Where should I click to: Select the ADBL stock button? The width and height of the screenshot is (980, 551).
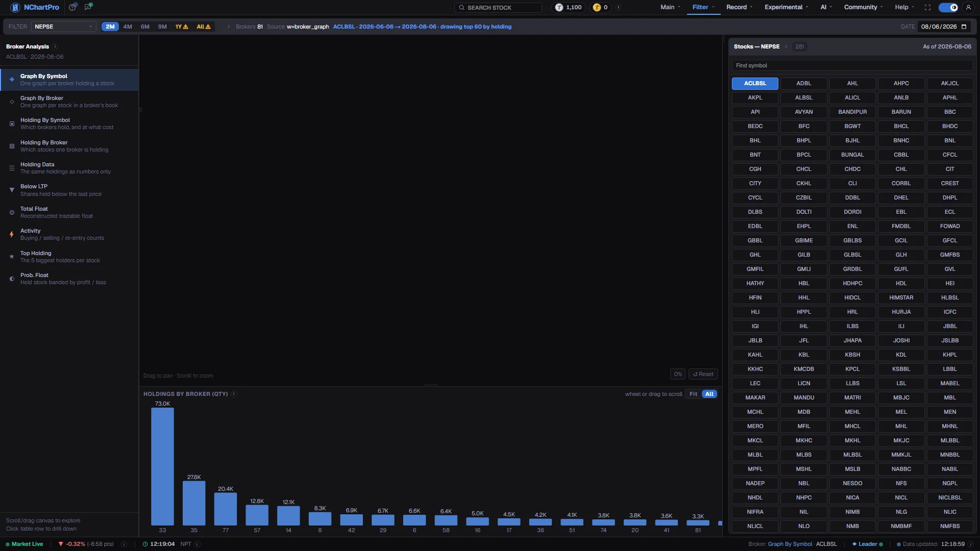[x=803, y=83]
